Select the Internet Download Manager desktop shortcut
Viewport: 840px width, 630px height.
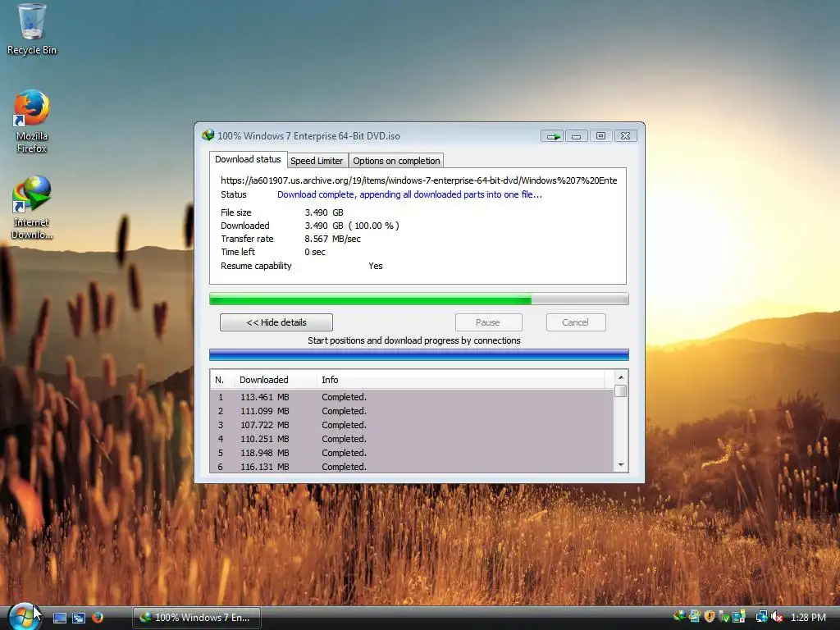pos(32,208)
